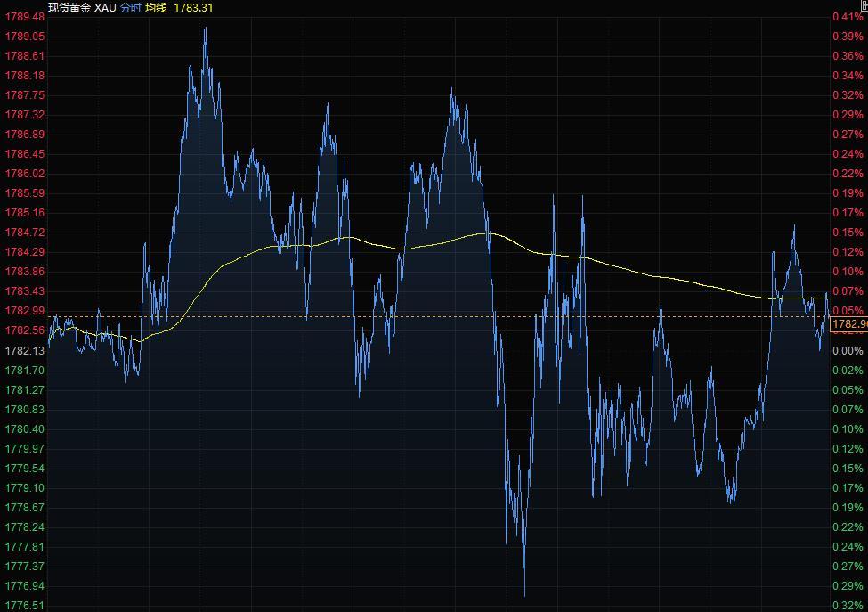Screen dimensions: 868x612
Task: Click the 1787.32 red price axis label
Action: (25, 115)
